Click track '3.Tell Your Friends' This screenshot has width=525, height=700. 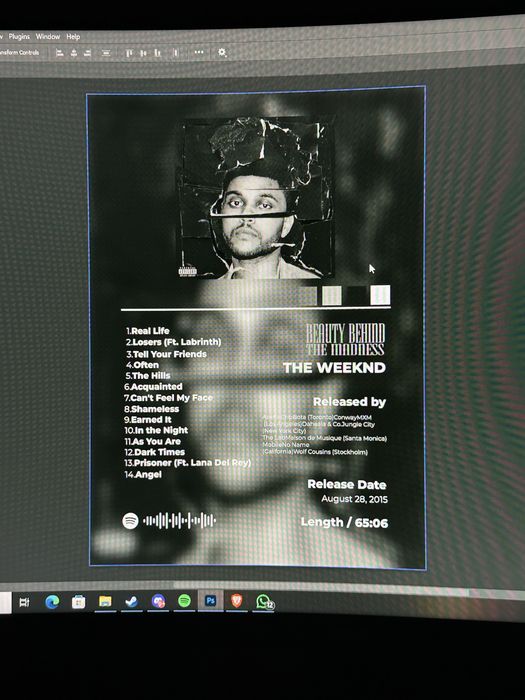click(166, 354)
